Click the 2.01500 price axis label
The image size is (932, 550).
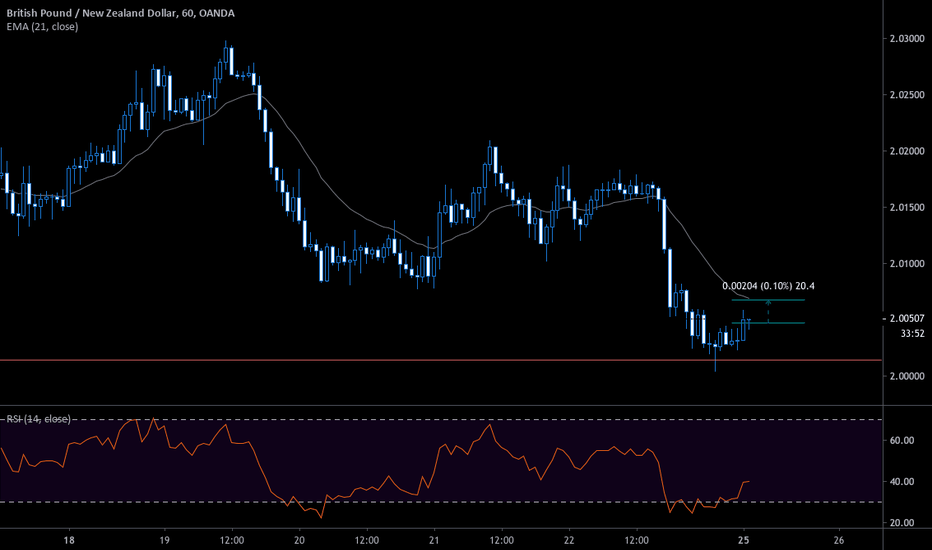[x=906, y=207]
